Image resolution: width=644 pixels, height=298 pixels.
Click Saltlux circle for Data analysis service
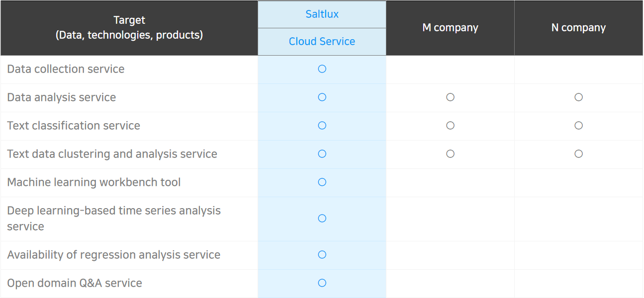(x=322, y=97)
